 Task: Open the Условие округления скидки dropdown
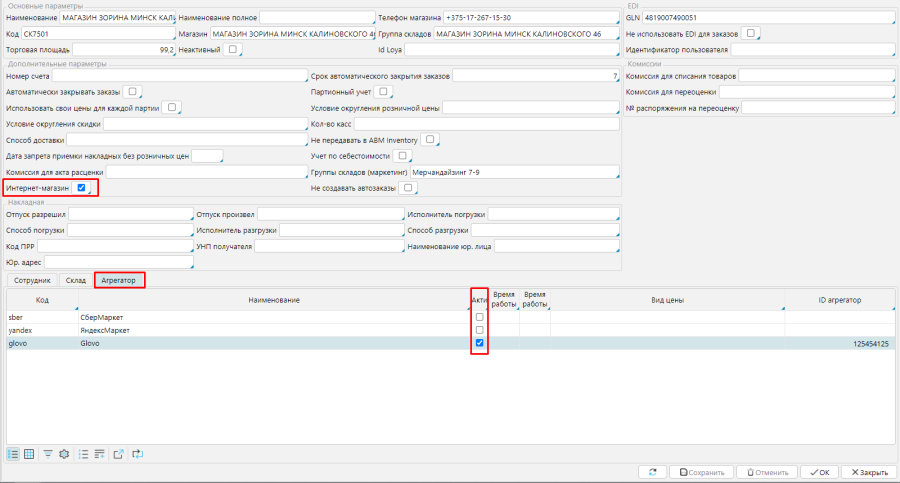tap(205, 124)
